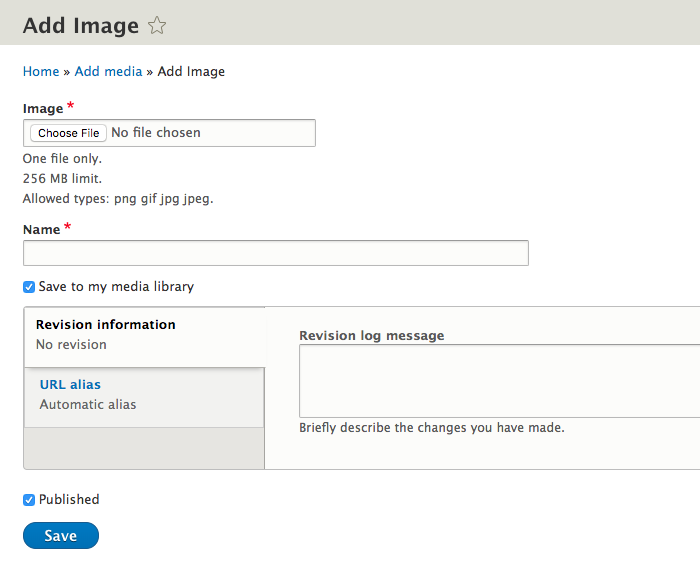Click the 'No revision' summary text
Image resolution: width=700 pixels, height=566 pixels.
71,345
